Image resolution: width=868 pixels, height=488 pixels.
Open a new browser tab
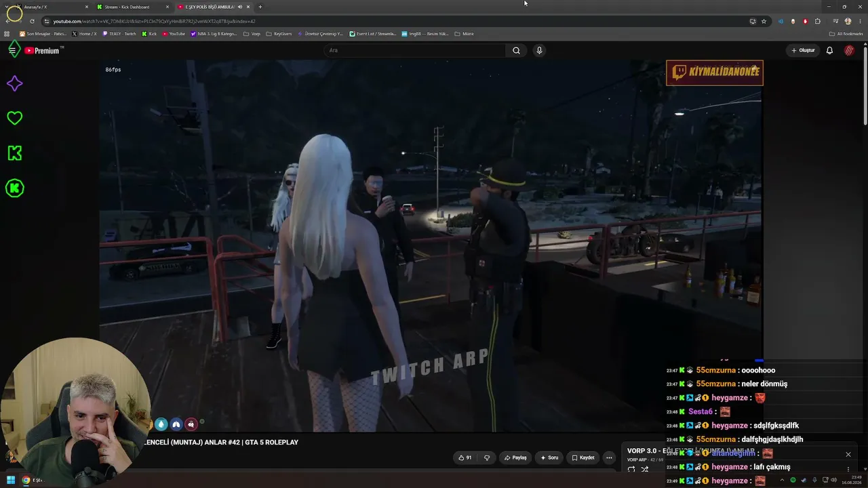point(260,7)
